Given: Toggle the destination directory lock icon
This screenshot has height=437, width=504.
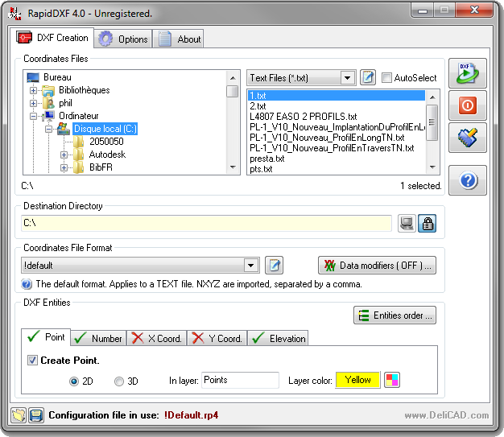Looking at the screenshot, I should point(428,223).
